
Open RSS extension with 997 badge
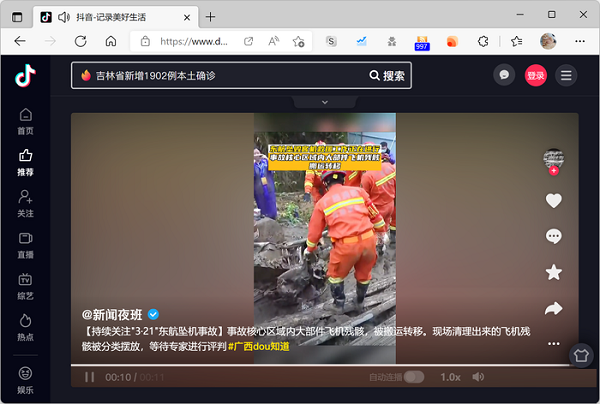pyautogui.click(x=422, y=42)
